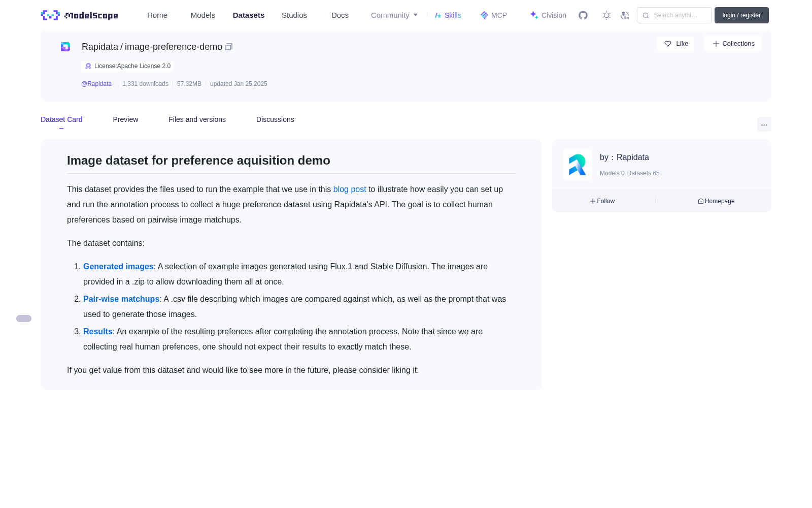Click the floating pill widget on left
This screenshot has height=508, width=812.
[x=24, y=319]
